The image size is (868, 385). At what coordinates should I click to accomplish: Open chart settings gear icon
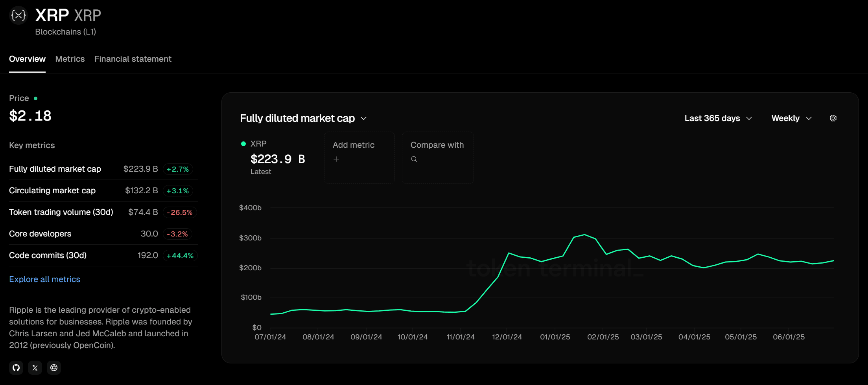coord(833,118)
